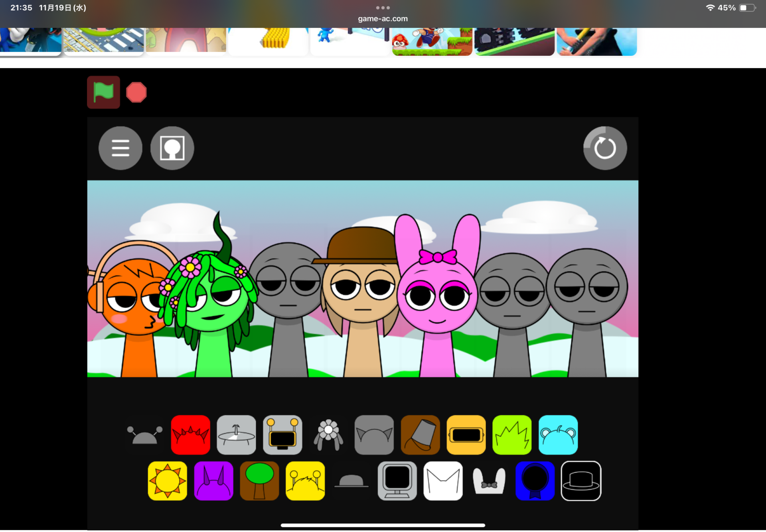Open the hamburger menu button
The image size is (766, 532).
(x=120, y=148)
